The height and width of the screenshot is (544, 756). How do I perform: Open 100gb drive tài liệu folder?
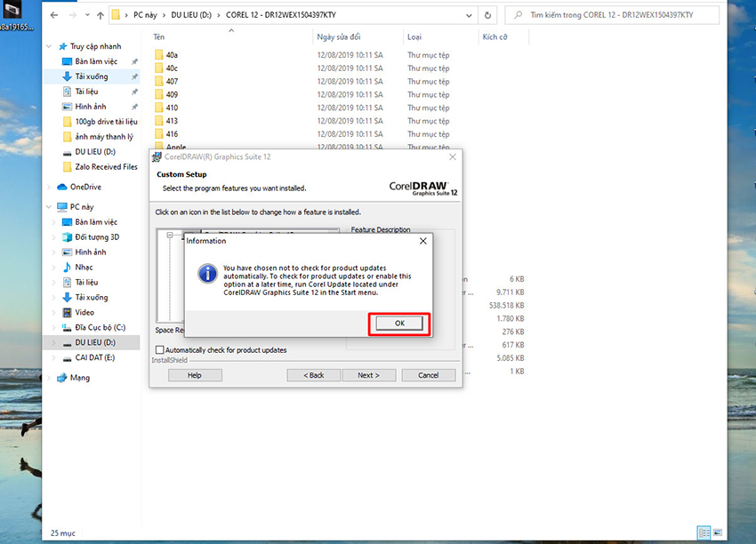click(x=106, y=122)
